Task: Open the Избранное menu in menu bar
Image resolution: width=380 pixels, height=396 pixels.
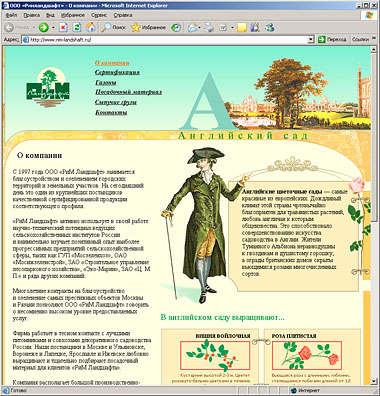Action: tap(73, 15)
